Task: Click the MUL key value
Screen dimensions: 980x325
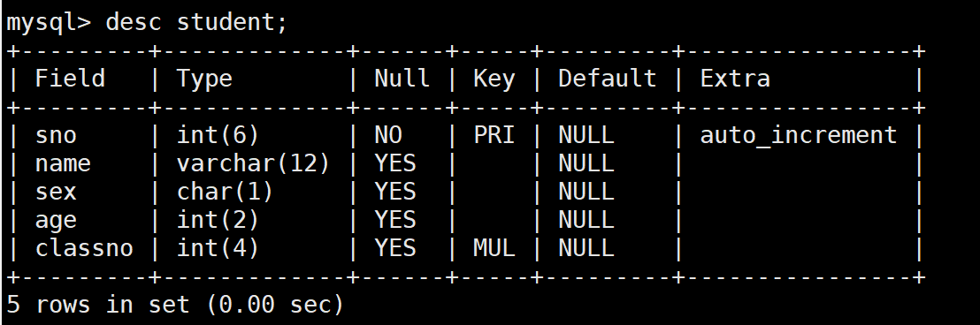Action: click(x=494, y=248)
